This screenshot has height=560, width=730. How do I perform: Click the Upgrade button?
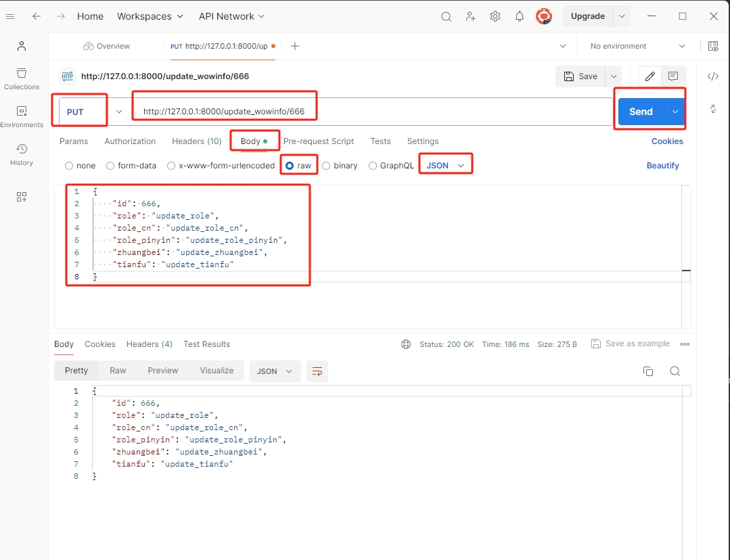tap(587, 16)
